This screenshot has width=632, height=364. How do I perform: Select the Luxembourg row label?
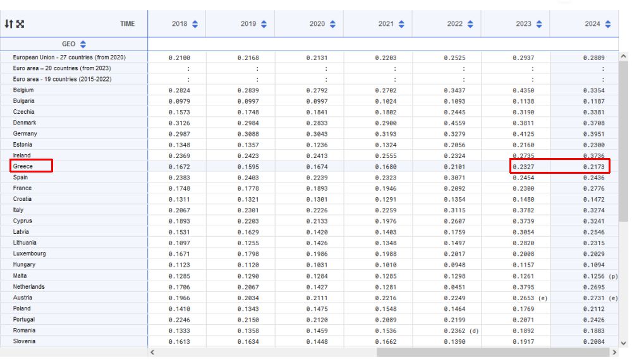(x=30, y=253)
